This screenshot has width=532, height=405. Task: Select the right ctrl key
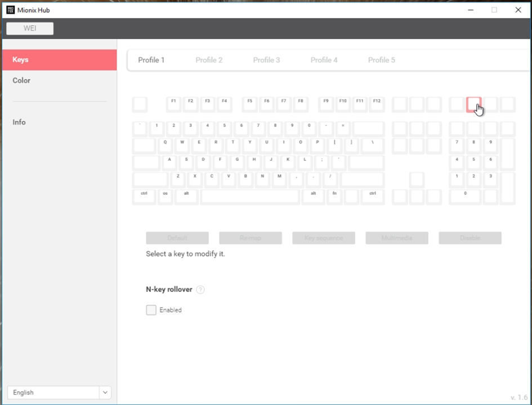[373, 197]
